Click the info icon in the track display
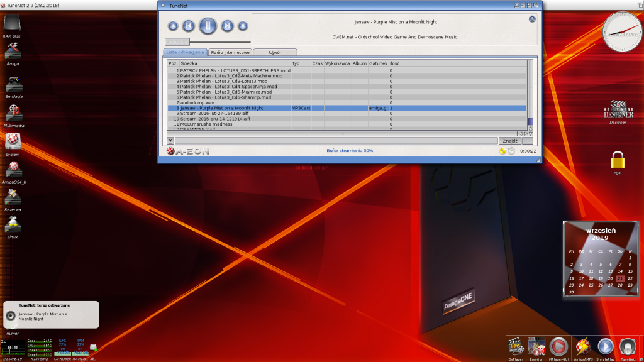644x362 pixels. pos(532,19)
